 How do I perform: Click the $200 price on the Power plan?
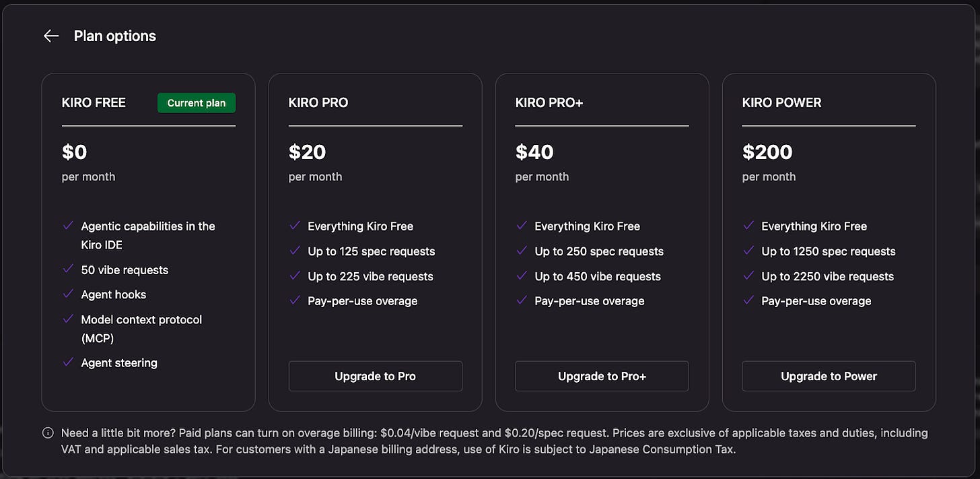point(767,152)
